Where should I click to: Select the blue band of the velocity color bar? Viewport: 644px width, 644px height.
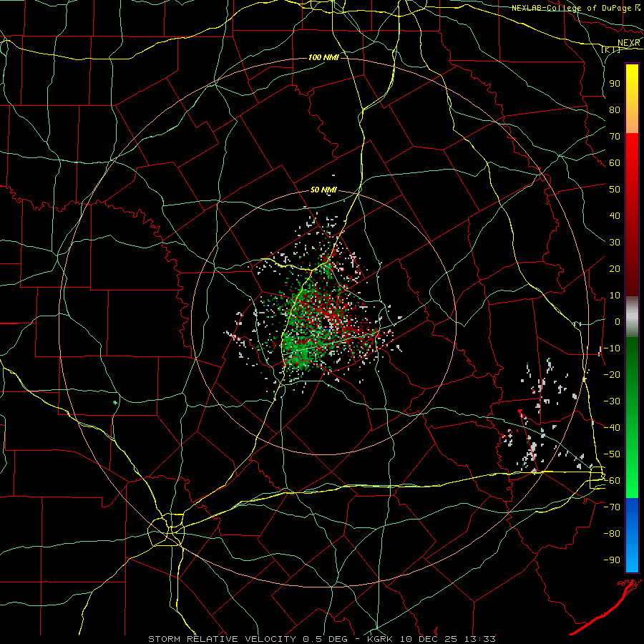pyautogui.click(x=632, y=535)
